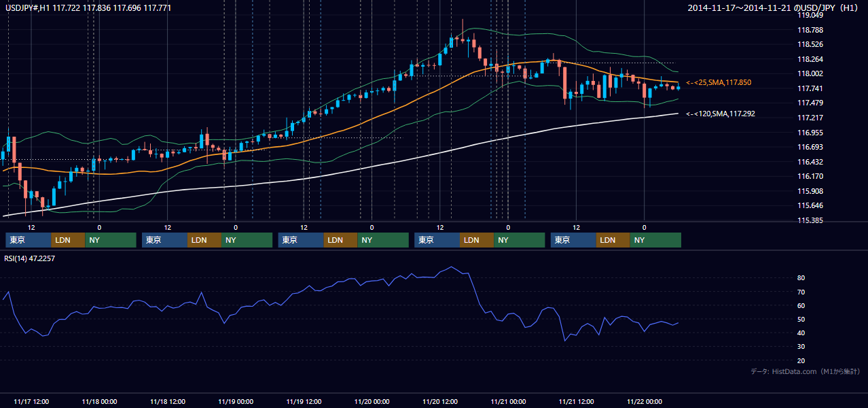Image resolution: width=868 pixels, height=408 pixels.
Task: Click the LDN session block for 11/21
Action: click(613, 240)
